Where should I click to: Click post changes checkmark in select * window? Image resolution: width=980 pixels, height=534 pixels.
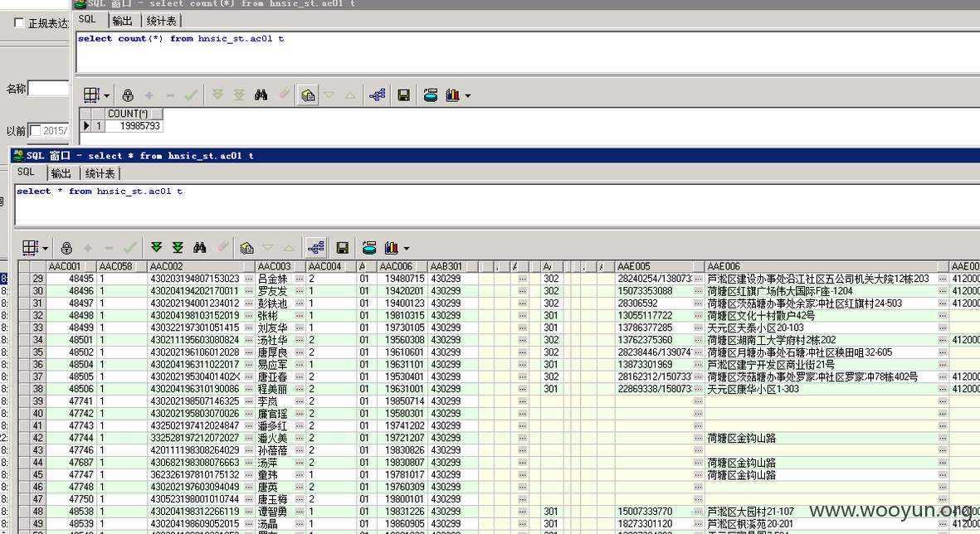click(130, 247)
